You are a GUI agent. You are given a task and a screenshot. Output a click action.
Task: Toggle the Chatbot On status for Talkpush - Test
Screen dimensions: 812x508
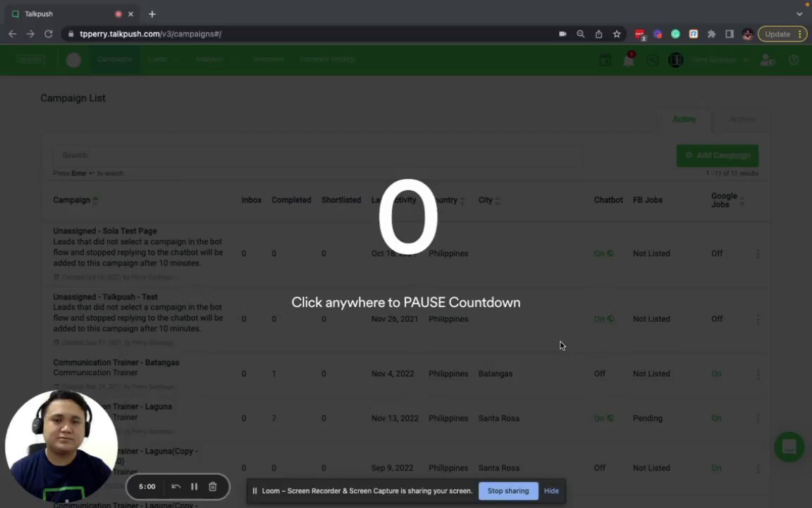(603, 320)
